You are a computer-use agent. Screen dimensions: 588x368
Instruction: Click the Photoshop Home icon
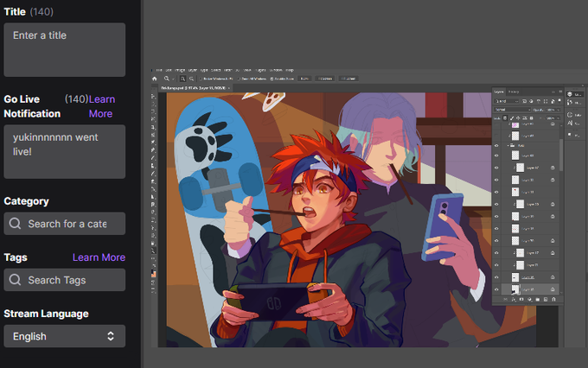pyautogui.click(x=155, y=79)
